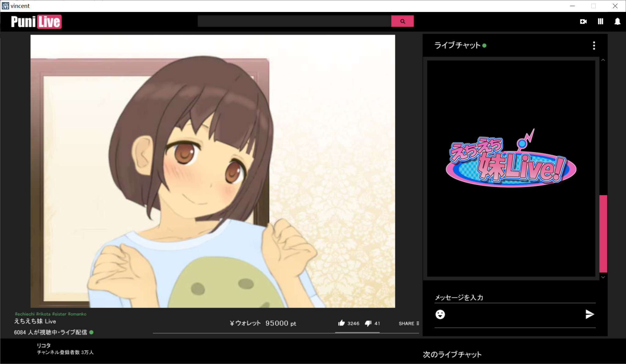This screenshot has height=364, width=626.
Task: Click the thumbs down dislike icon
Action: [368, 323]
